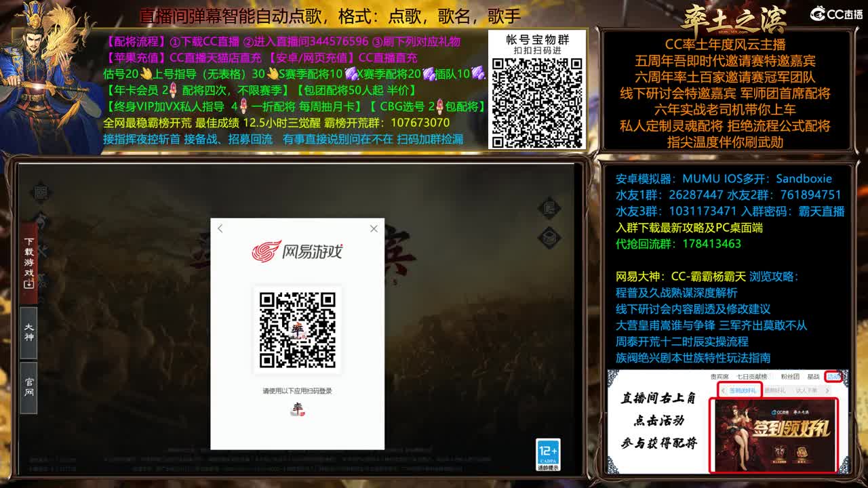Viewport: 868px width, 488px height.
Task: Click the 五周年吾即时代邀请赛特邀嘉宾 text
Action: (725, 61)
